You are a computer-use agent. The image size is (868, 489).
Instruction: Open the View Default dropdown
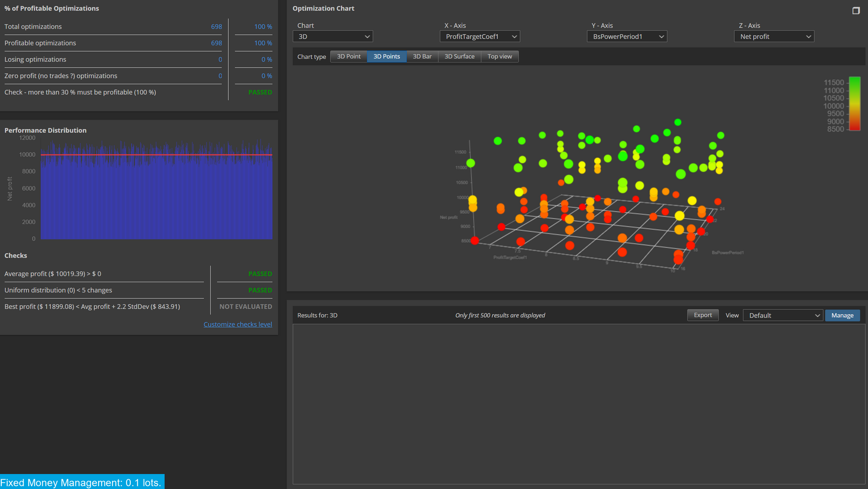[783, 315]
